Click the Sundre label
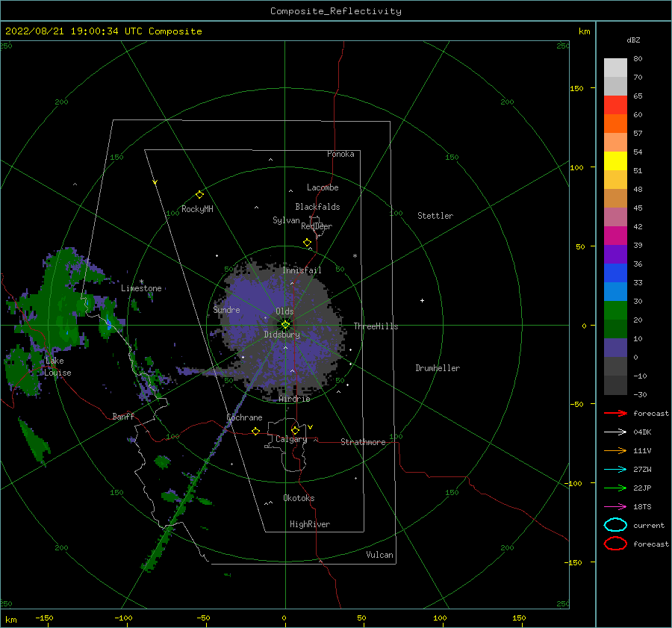672x628 pixels. click(x=227, y=310)
